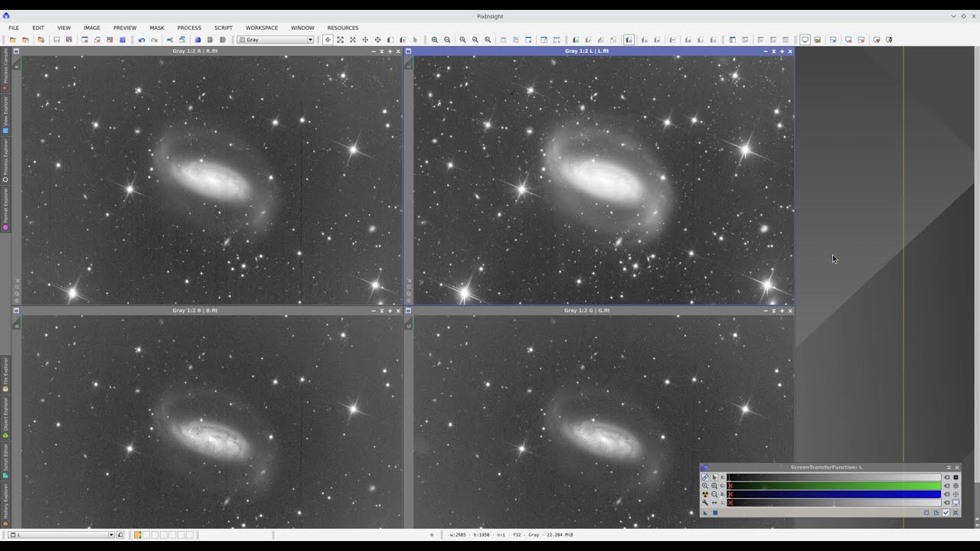The height and width of the screenshot is (551, 980).
Task: Open the Object Explorer side tab
Action: pyautogui.click(x=5, y=417)
